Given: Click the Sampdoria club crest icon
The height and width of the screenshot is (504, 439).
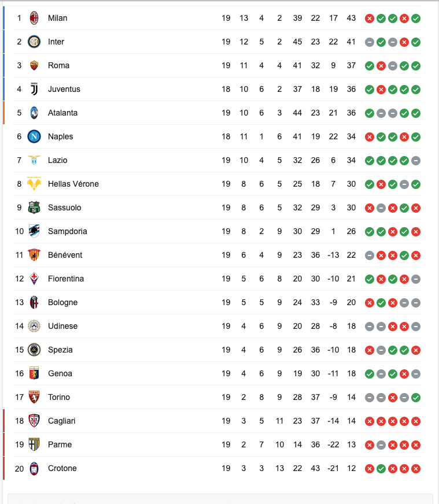Looking at the screenshot, I should coord(35,231).
